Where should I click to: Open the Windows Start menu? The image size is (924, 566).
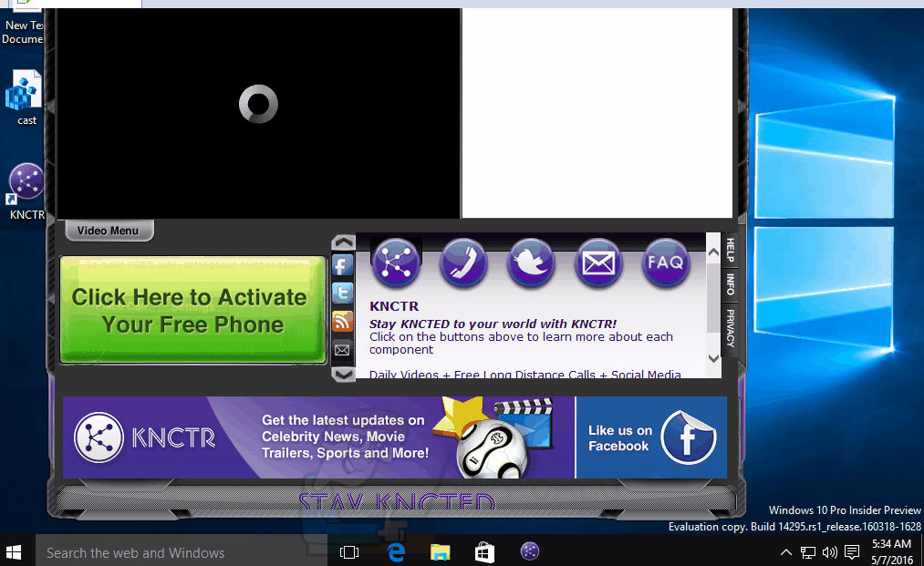click(14, 551)
